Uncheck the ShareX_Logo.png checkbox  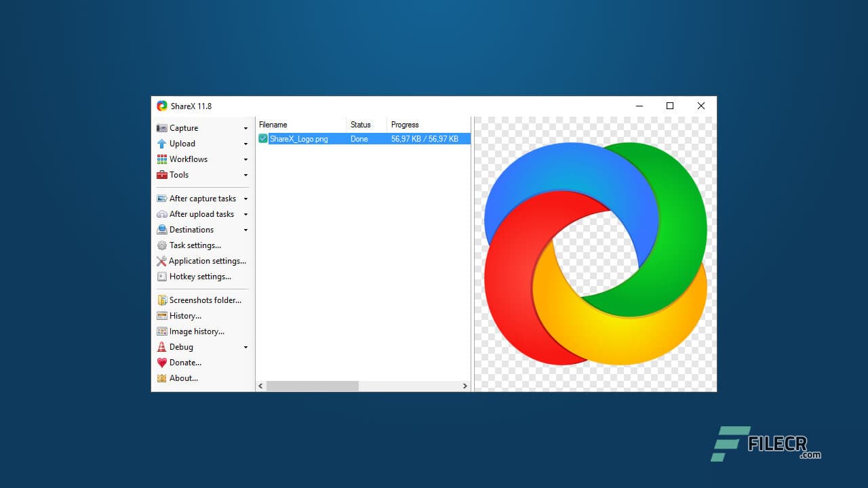click(x=264, y=138)
